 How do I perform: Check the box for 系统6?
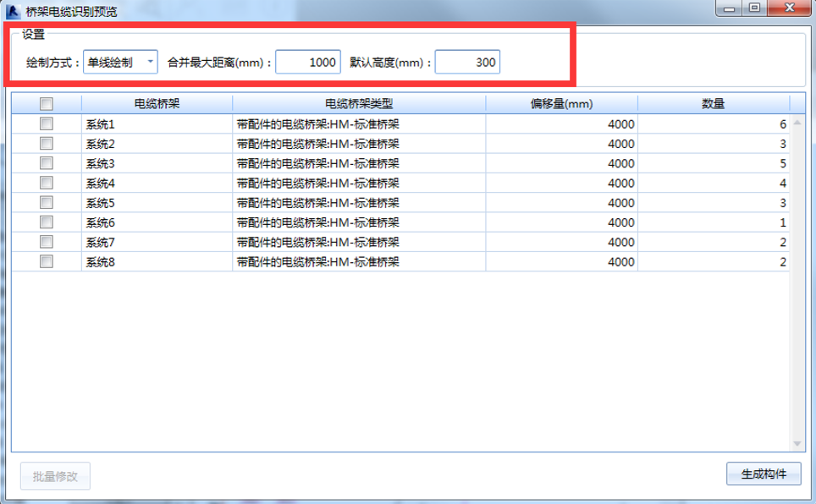click(x=47, y=222)
